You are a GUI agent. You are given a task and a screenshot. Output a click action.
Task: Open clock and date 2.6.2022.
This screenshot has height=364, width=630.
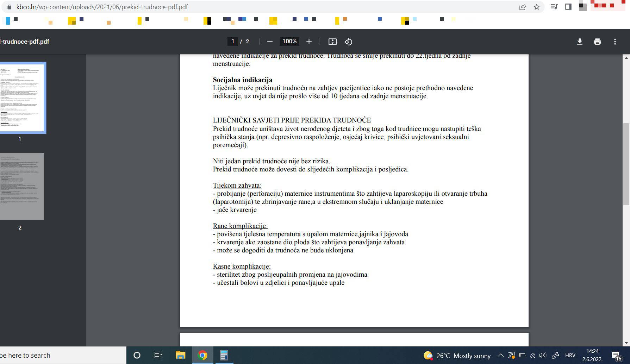coord(592,355)
